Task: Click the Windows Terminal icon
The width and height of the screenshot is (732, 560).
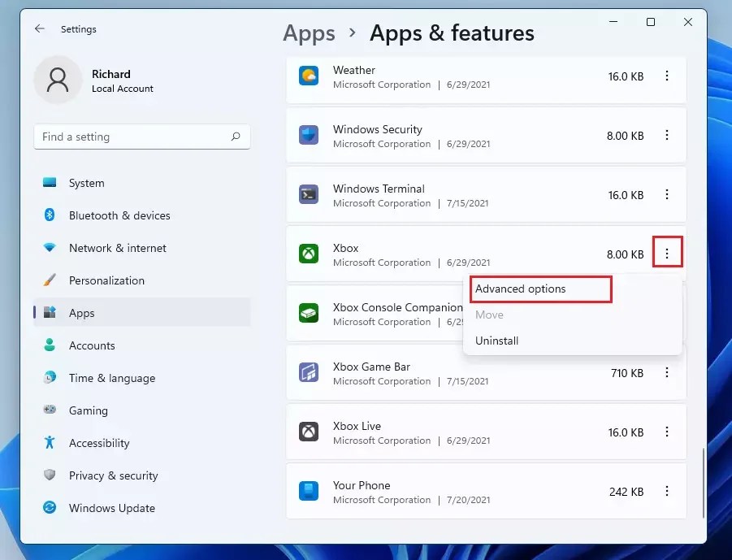Action: click(307, 195)
